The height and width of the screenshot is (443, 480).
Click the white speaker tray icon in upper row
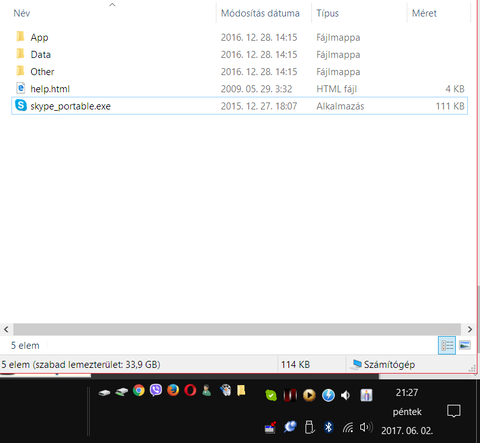point(345,395)
